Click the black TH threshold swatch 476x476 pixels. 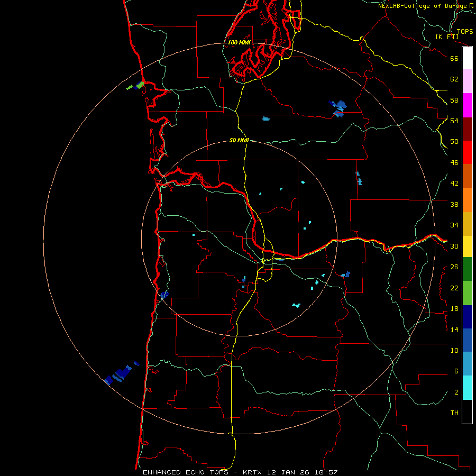[467, 411]
